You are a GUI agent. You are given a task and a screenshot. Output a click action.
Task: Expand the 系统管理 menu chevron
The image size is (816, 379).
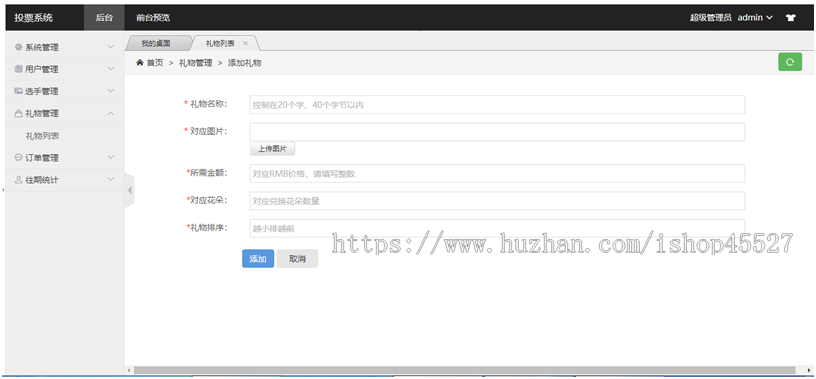[x=110, y=47]
